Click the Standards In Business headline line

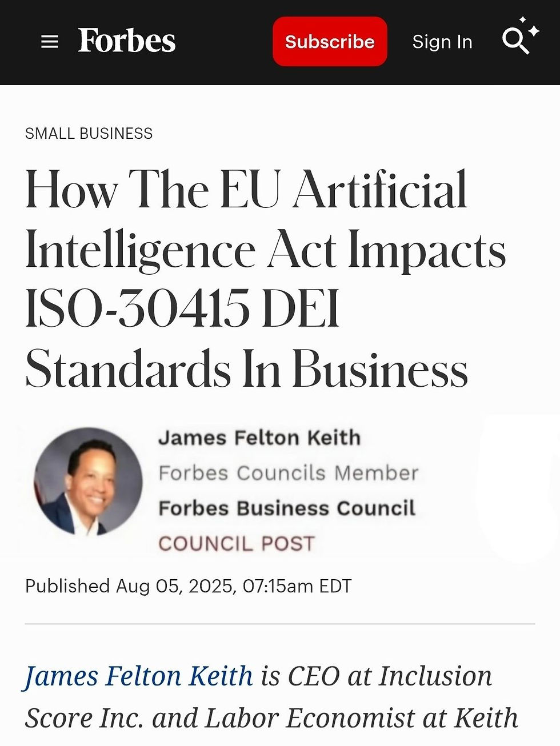pyautogui.click(x=246, y=370)
